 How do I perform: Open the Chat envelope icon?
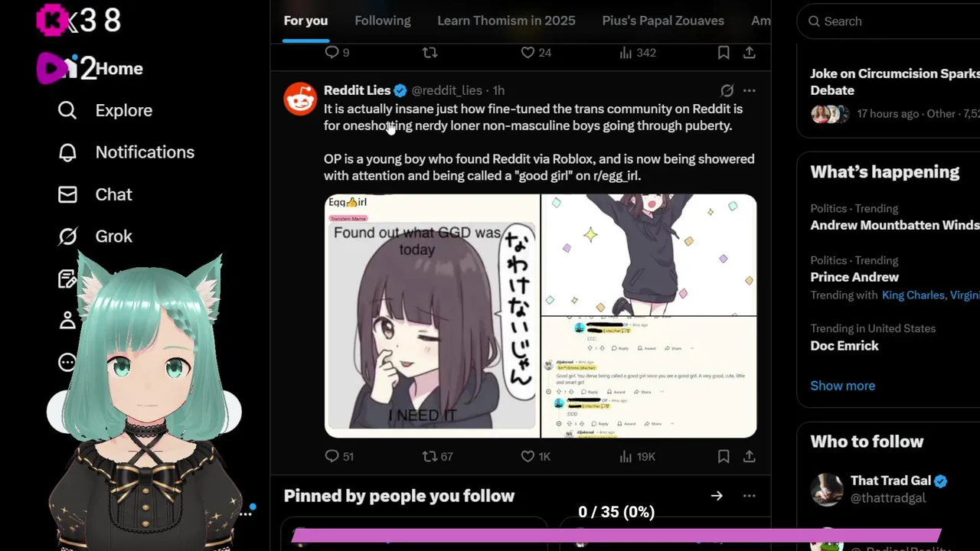67,194
